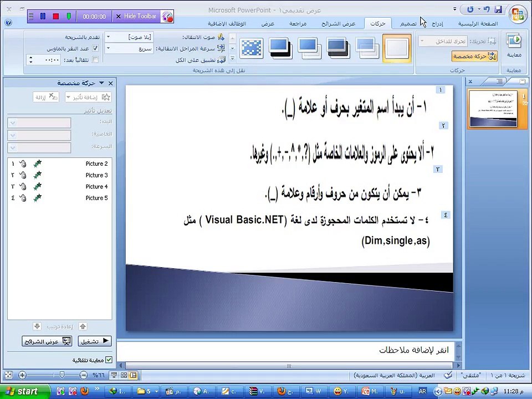Click the recorder clock logo icon
This screenshot has height=399, width=532.
tap(167, 16)
